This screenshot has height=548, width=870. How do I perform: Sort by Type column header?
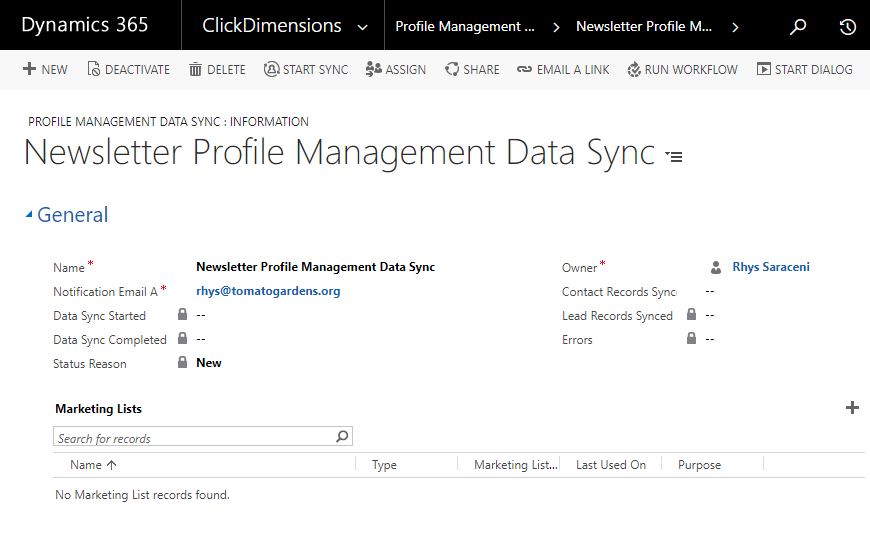click(x=385, y=465)
